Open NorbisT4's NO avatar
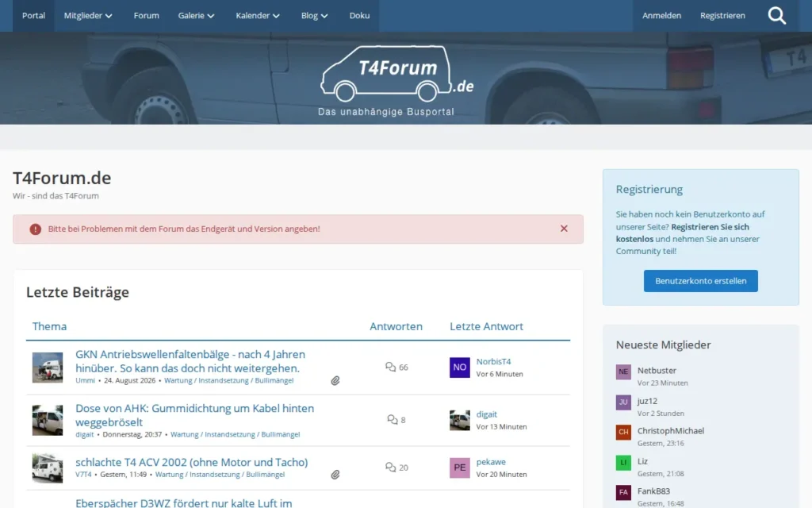This screenshot has height=508, width=812. pyautogui.click(x=459, y=368)
